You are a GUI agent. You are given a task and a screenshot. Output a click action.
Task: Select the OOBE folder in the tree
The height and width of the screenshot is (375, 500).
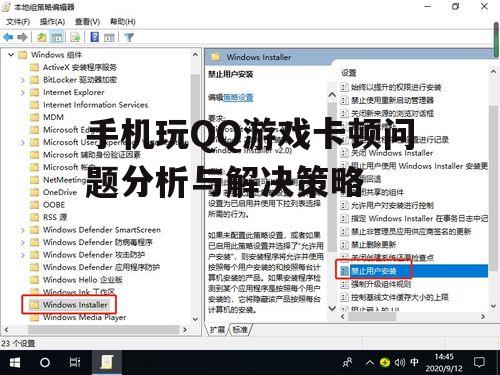coord(47,205)
